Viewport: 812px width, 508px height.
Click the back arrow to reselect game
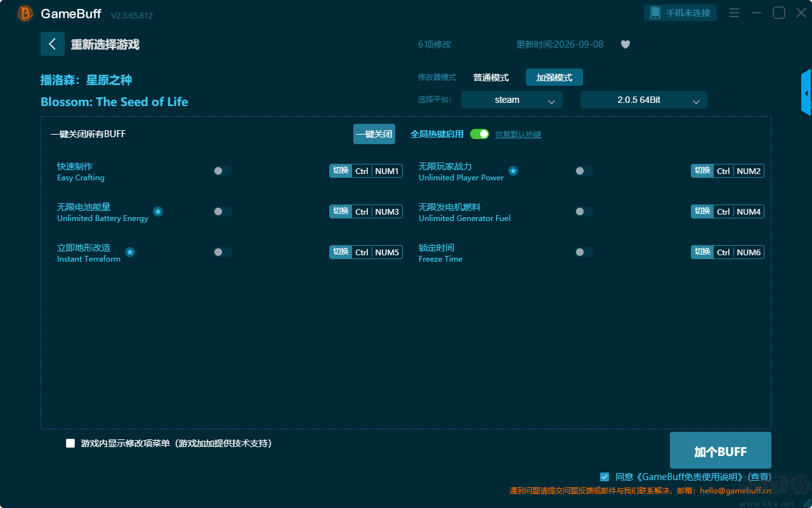(53, 44)
